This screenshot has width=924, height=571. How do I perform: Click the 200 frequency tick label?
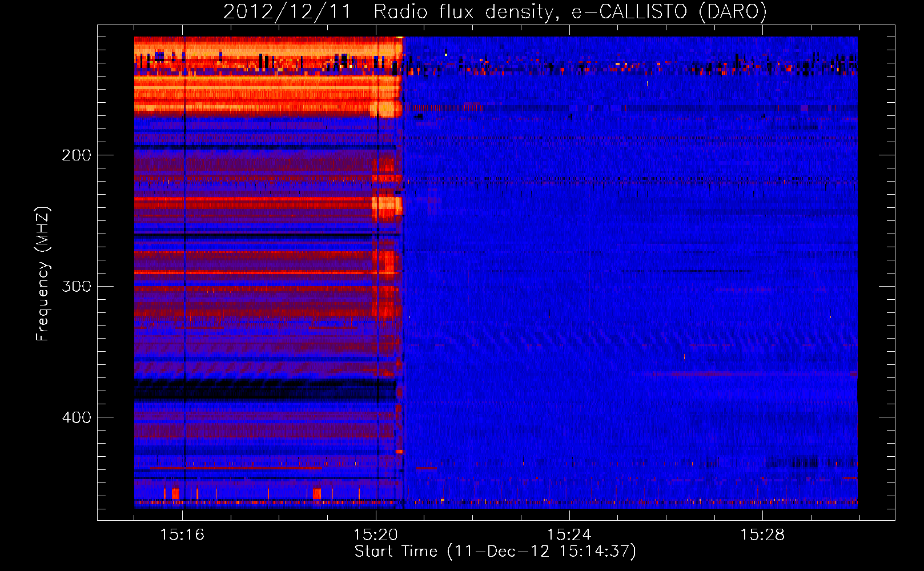77,155
